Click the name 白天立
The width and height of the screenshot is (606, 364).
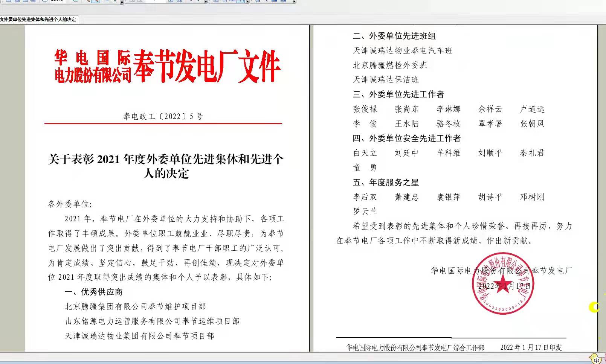[365, 153]
